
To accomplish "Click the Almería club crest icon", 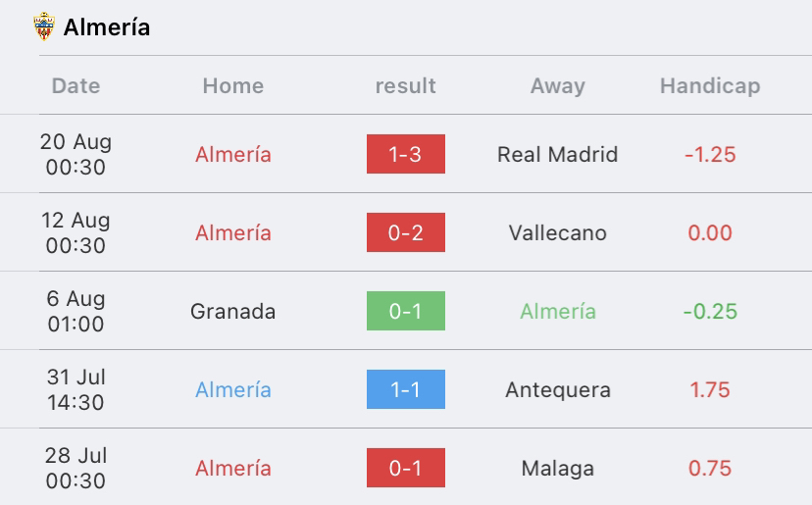I will [x=44, y=26].
